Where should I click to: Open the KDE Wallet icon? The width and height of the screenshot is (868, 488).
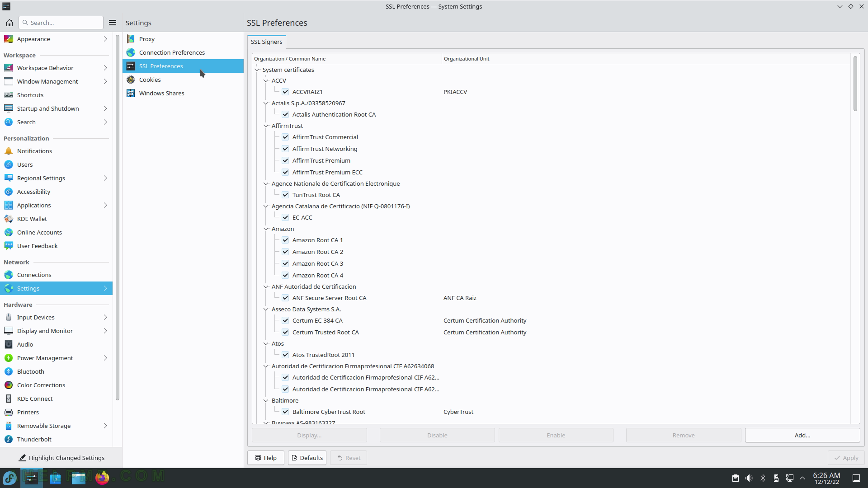(9, 219)
